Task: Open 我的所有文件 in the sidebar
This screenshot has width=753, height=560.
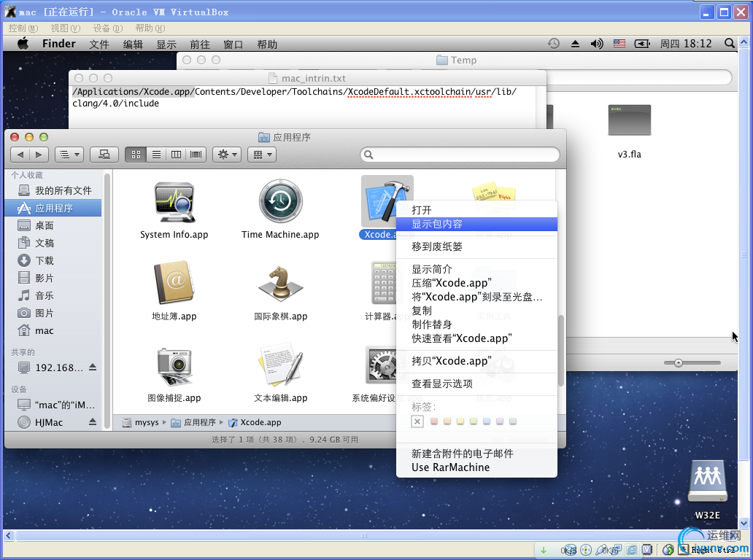Action: click(54, 190)
